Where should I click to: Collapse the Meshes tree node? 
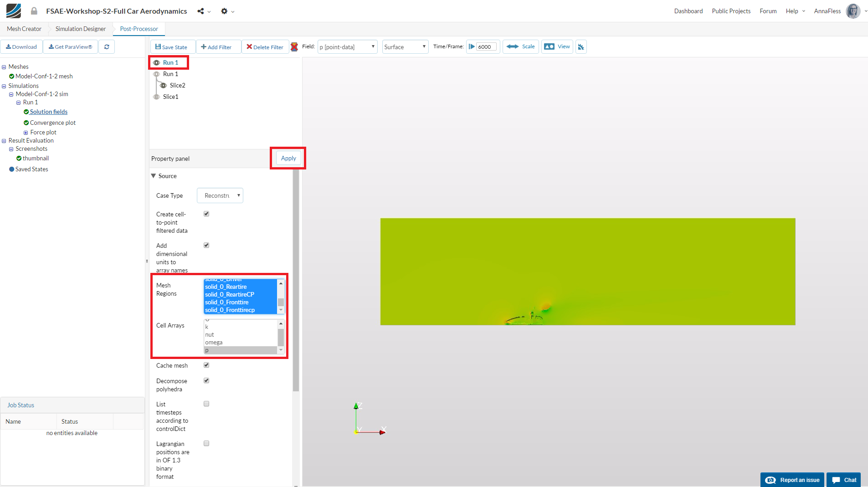coord(4,67)
